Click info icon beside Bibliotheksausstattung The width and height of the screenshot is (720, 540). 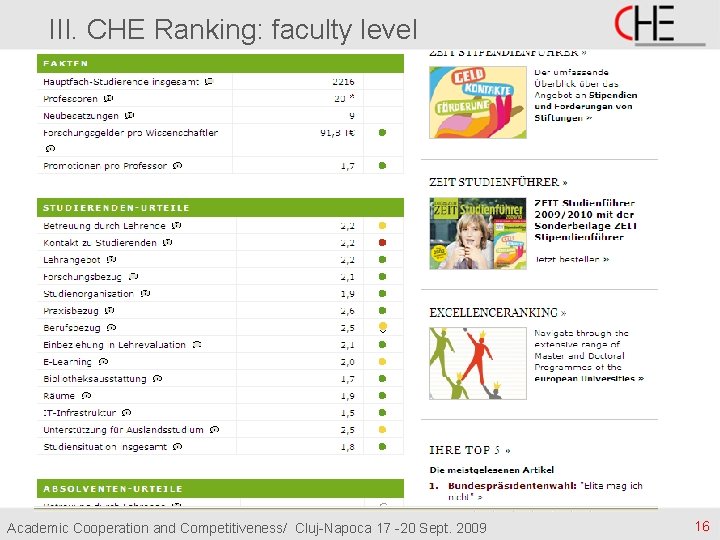point(158,379)
